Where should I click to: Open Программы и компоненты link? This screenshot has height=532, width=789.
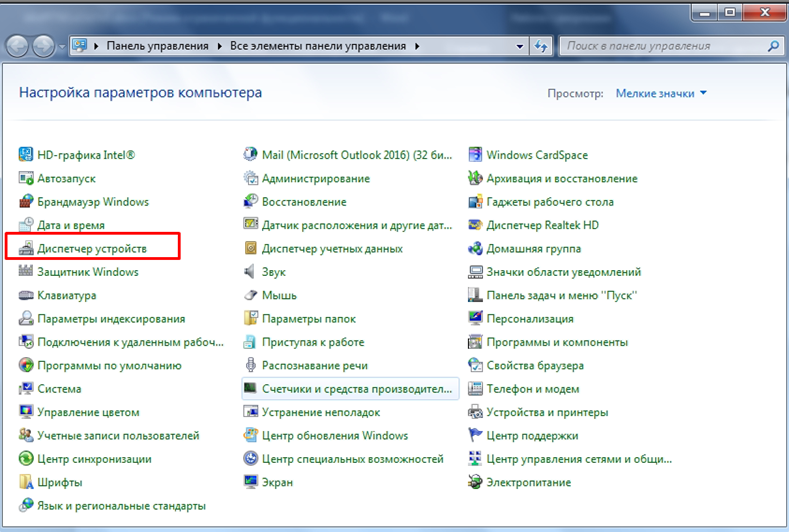pyautogui.click(x=557, y=342)
